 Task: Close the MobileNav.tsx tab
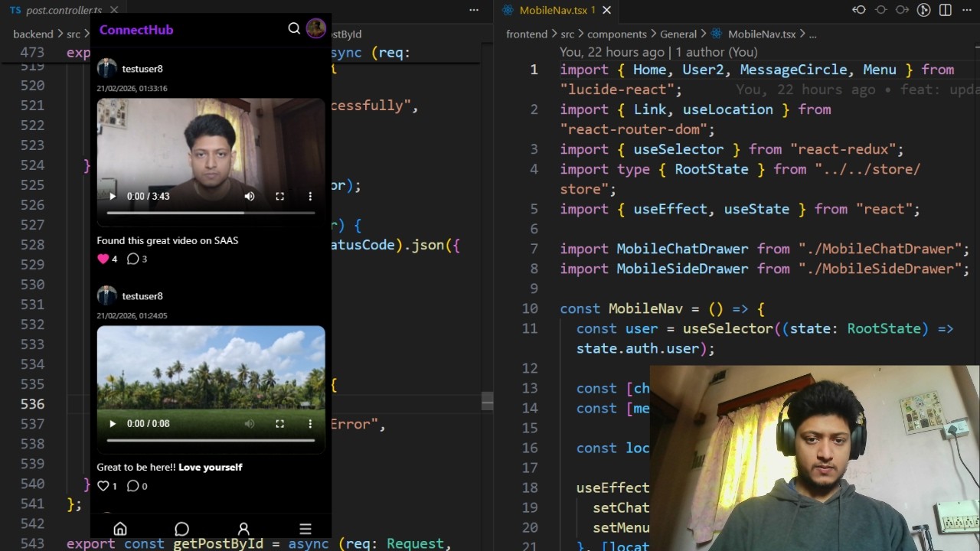pyautogui.click(x=607, y=10)
